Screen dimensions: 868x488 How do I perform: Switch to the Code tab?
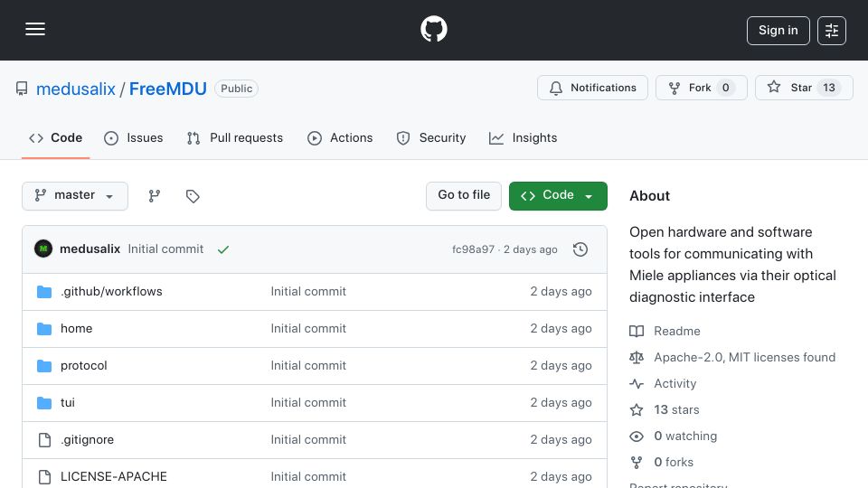click(55, 137)
